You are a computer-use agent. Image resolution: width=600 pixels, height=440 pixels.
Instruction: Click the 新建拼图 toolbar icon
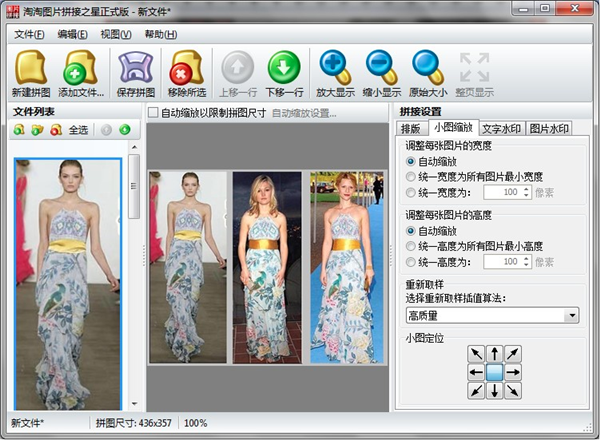pos(33,68)
